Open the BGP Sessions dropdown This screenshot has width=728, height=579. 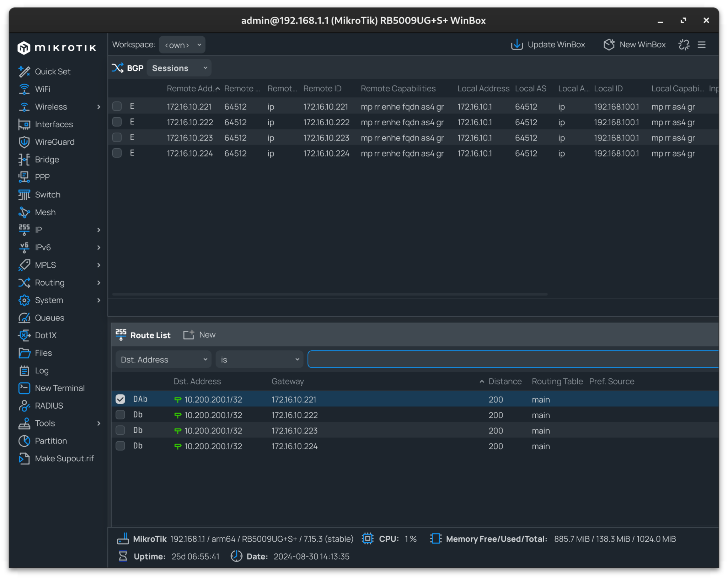pyautogui.click(x=179, y=68)
